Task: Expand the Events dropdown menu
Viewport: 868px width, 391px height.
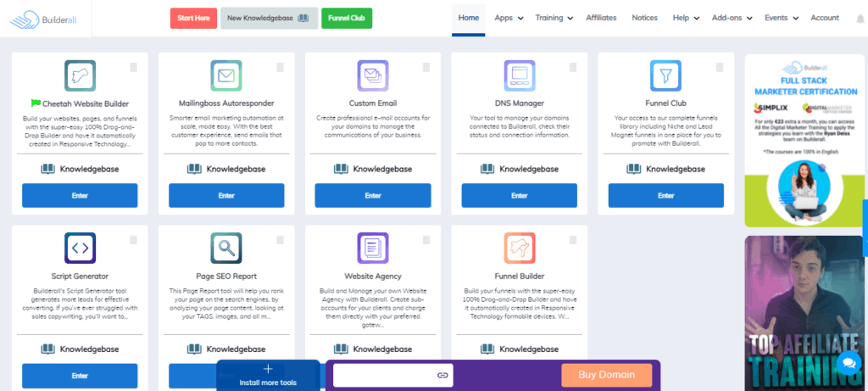Action: (x=782, y=18)
